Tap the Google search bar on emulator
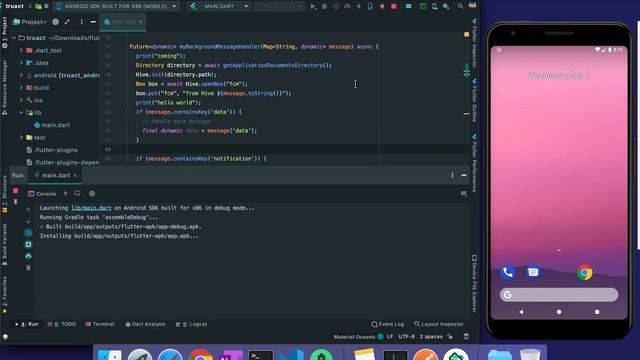Image resolution: width=640 pixels, height=360 pixels. pos(559,295)
